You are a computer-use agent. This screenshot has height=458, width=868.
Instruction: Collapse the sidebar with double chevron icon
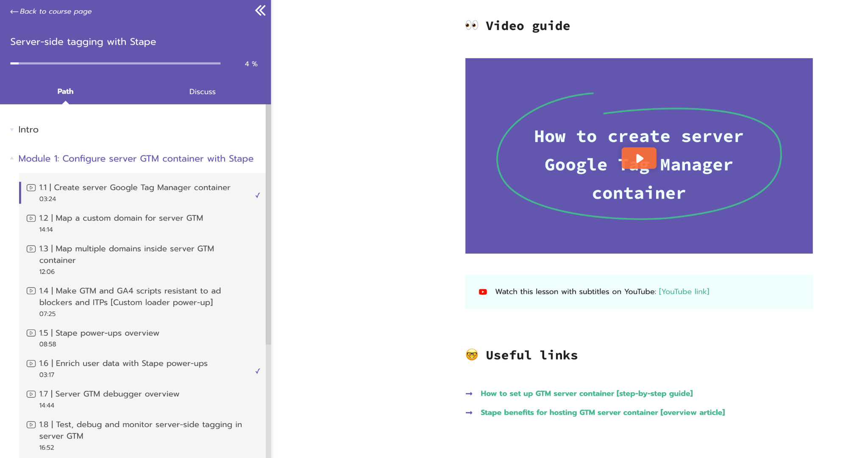click(260, 11)
